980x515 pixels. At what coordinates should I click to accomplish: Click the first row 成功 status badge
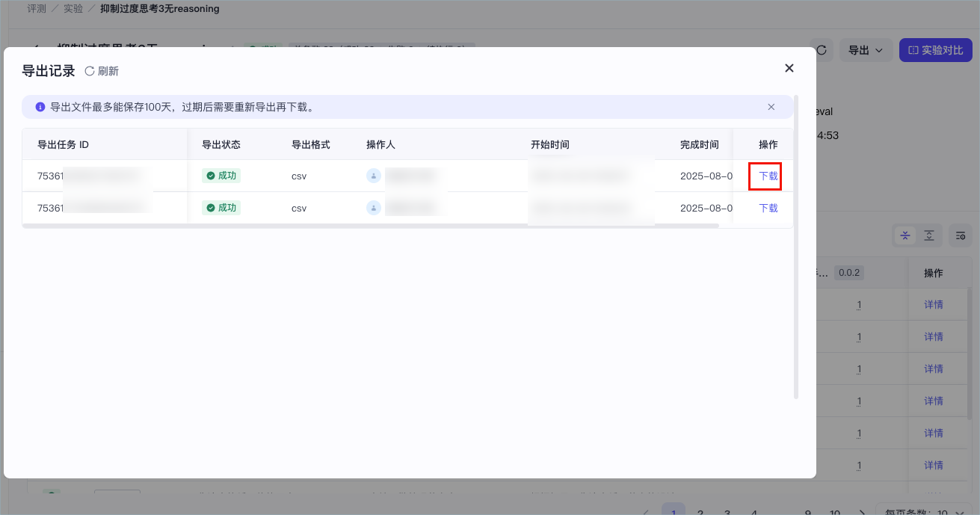click(221, 176)
